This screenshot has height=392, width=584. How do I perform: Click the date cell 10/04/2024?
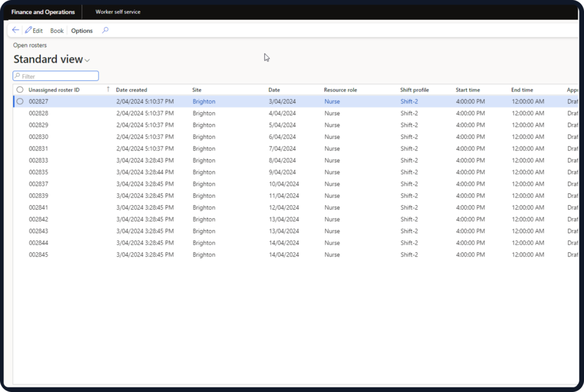point(284,183)
